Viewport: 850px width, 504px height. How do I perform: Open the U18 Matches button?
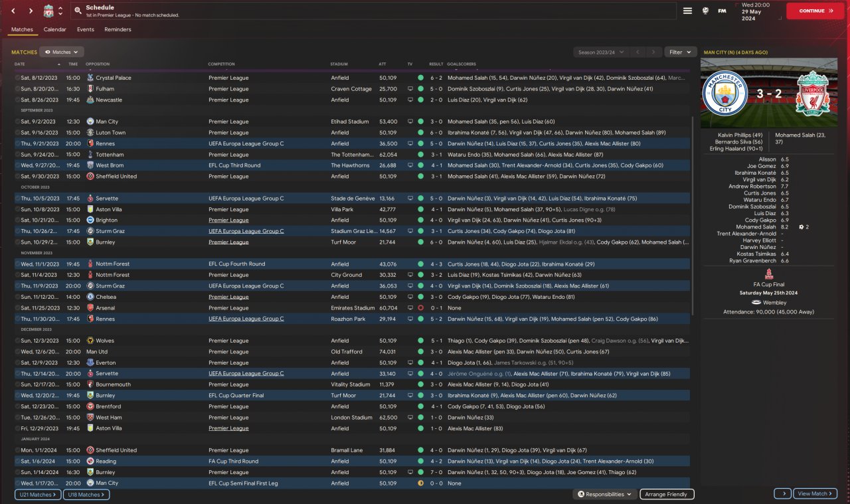tap(86, 495)
